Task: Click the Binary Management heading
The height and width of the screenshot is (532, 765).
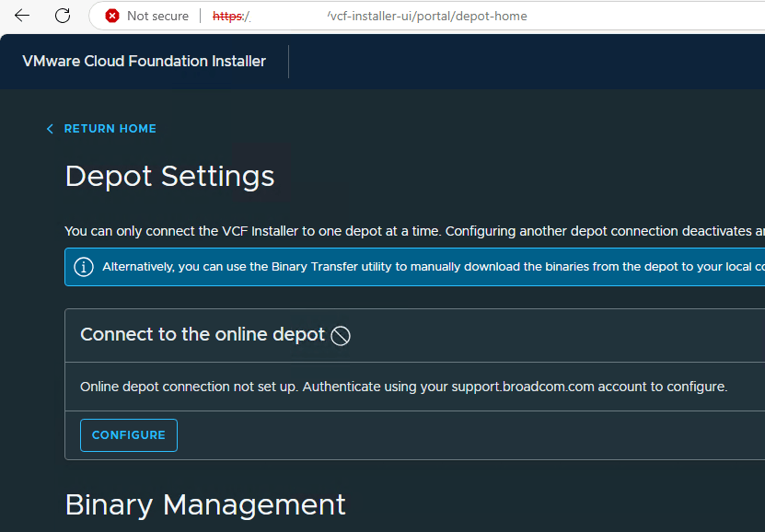Action: (205, 504)
